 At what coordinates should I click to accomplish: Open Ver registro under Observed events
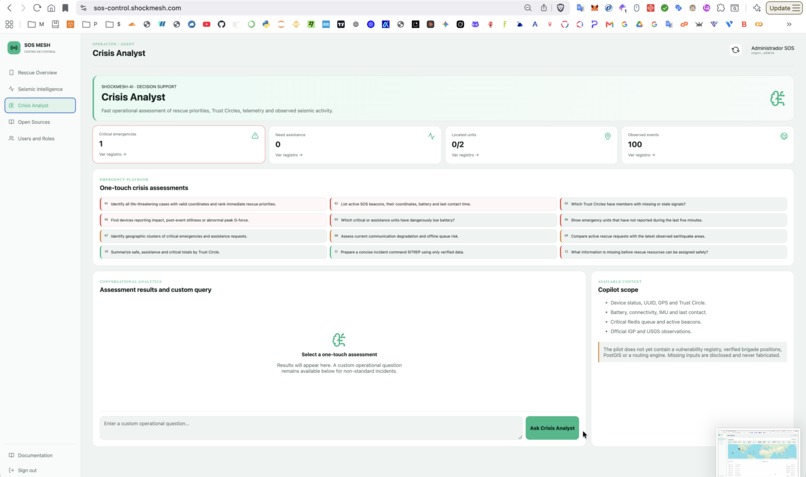click(x=641, y=155)
